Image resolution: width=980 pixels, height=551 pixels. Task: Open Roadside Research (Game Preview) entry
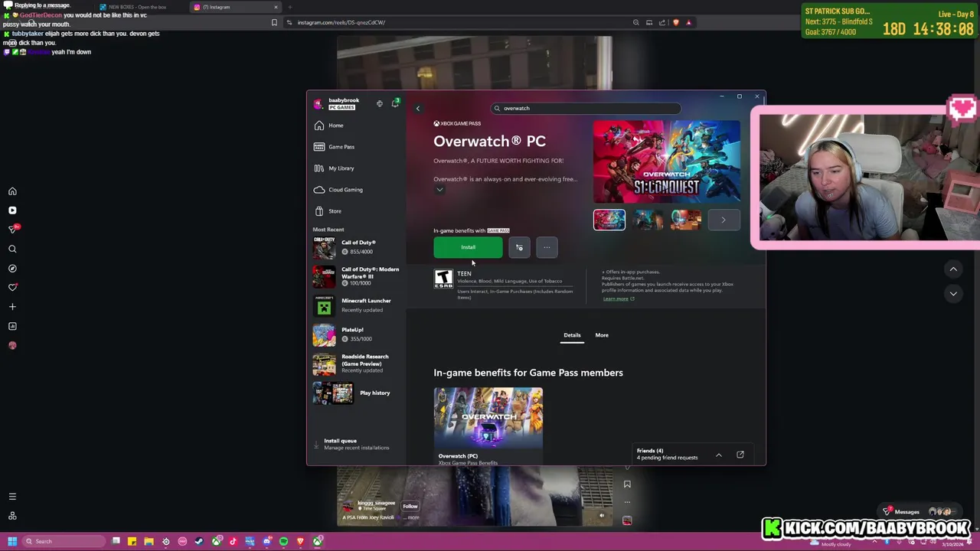pos(357,364)
